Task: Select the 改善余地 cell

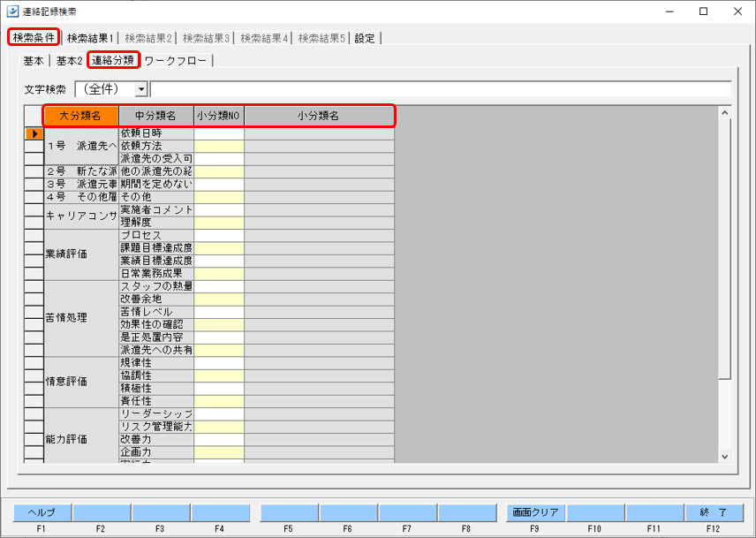Action: [156, 299]
